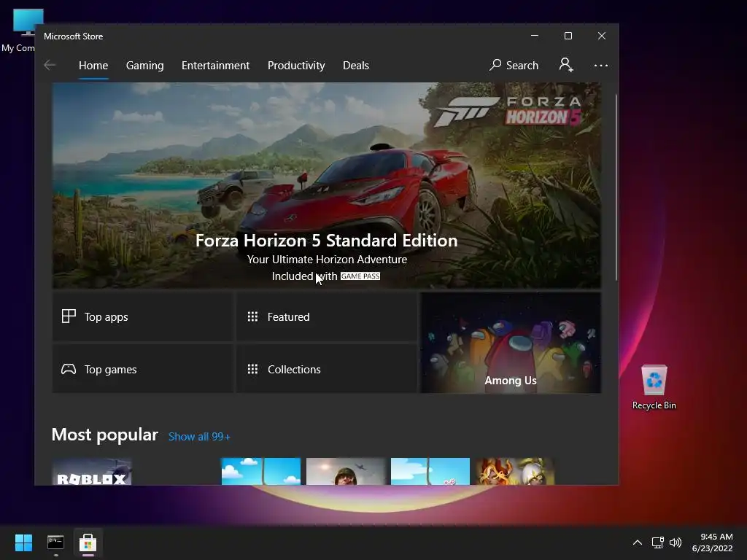Open the Entertainment tab
The image size is (747, 560).
(215, 65)
